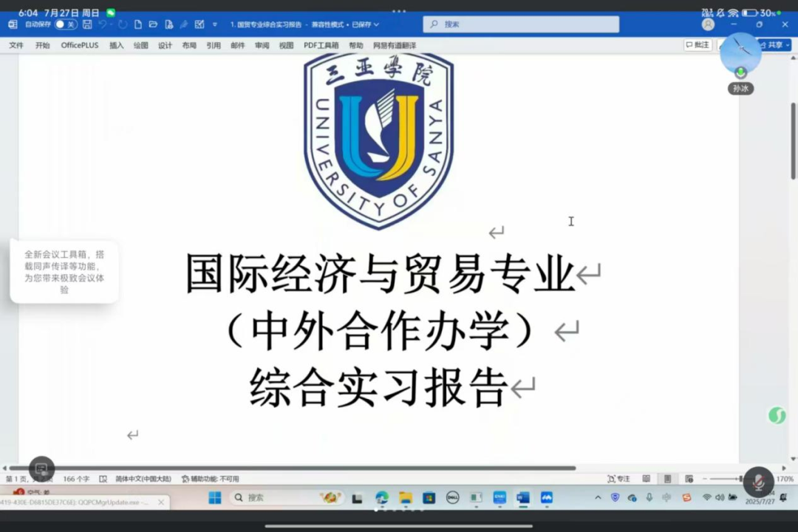Click the word count '166 个字'

coord(76,479)
